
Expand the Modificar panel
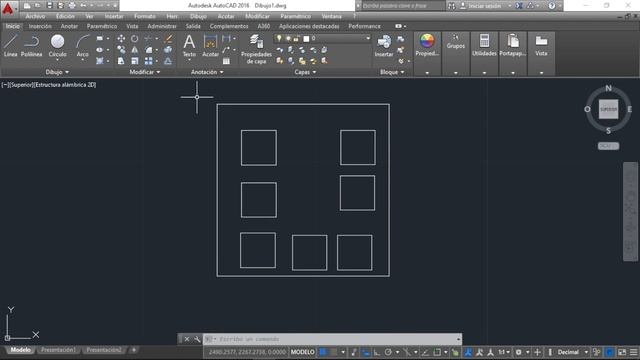144,72
